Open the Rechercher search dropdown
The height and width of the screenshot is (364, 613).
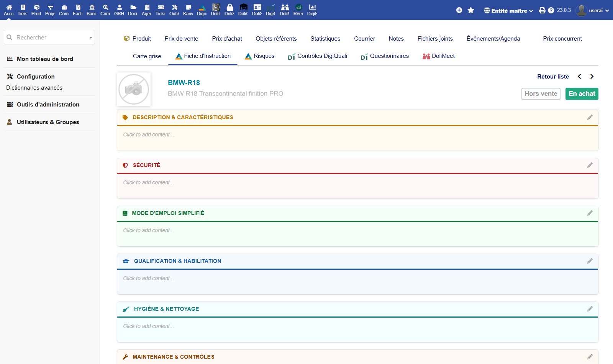coord(49,37)
